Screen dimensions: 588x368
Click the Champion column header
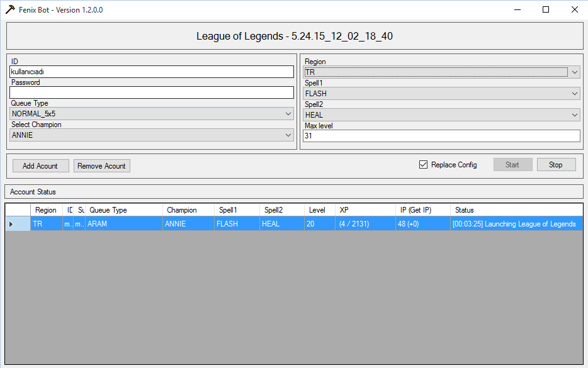click(x=189, y=210)
